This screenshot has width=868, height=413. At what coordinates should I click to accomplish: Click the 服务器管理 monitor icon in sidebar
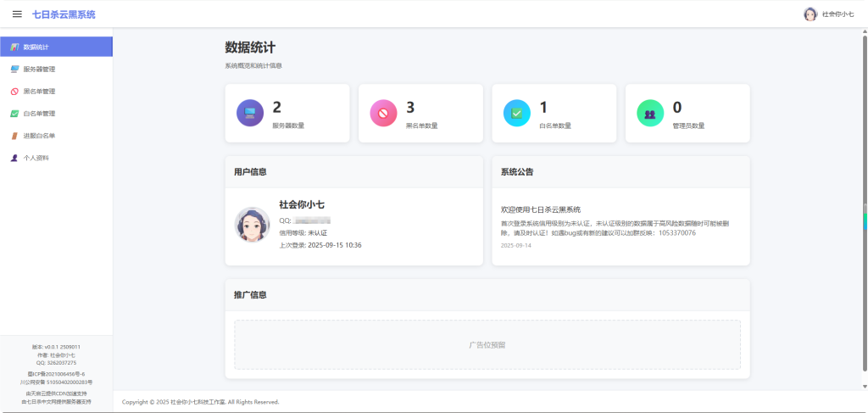(15, 70)
